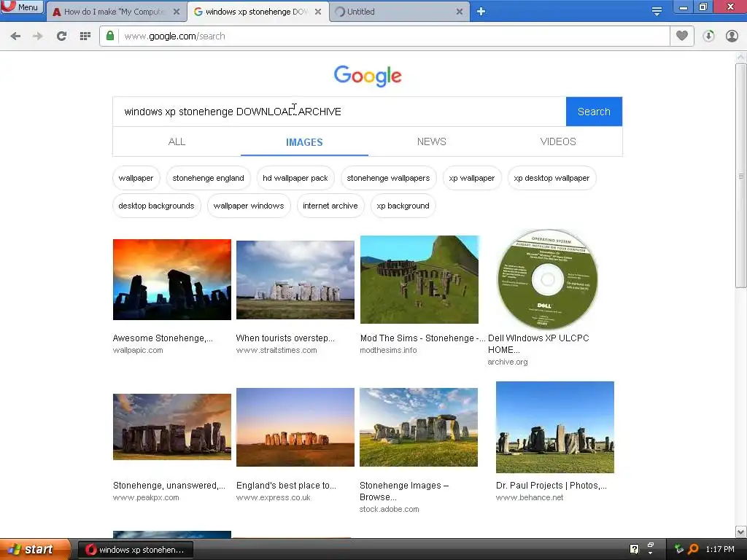This screenshot has width=747, height=560.
Task: Click the green arrow tray icon
Action: [x=679, y=549]
